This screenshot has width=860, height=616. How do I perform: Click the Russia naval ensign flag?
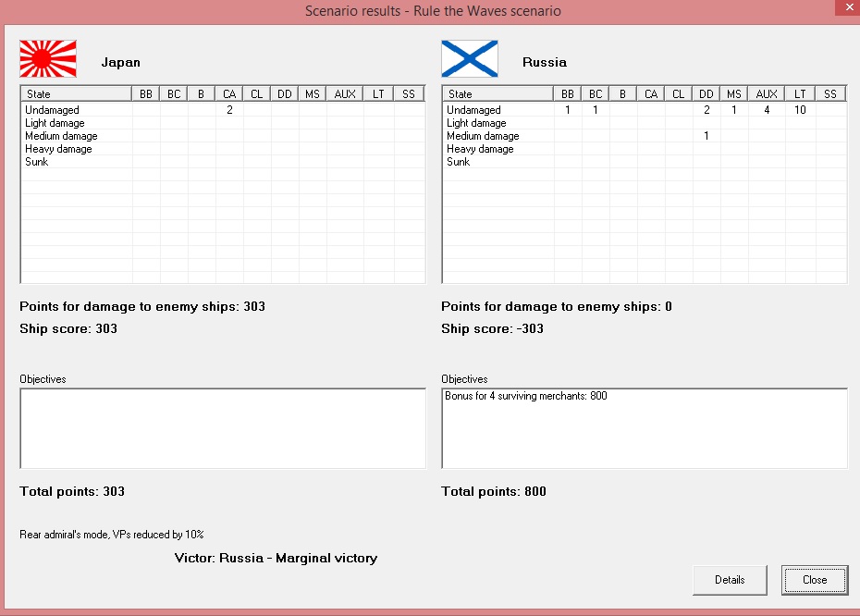470,58
